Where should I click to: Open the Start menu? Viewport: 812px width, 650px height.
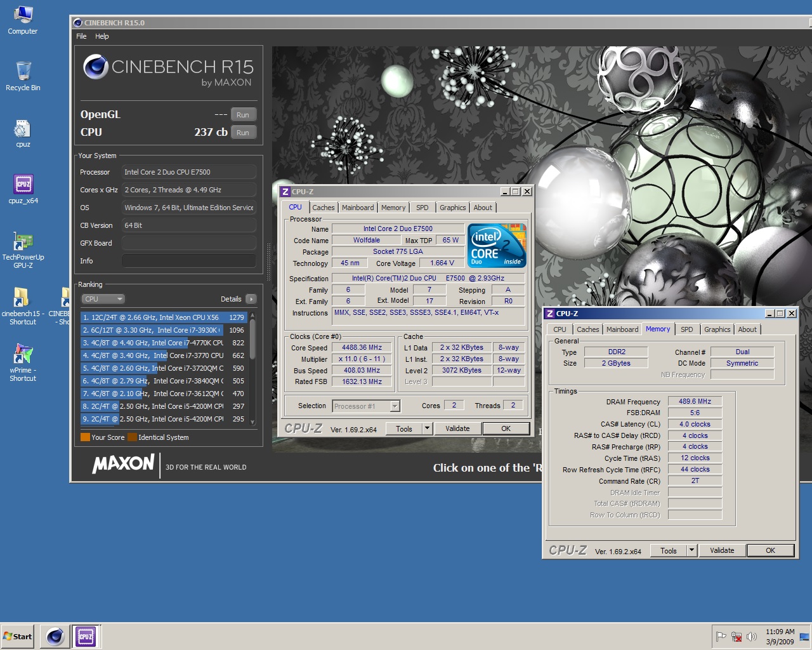click(18, 637)
